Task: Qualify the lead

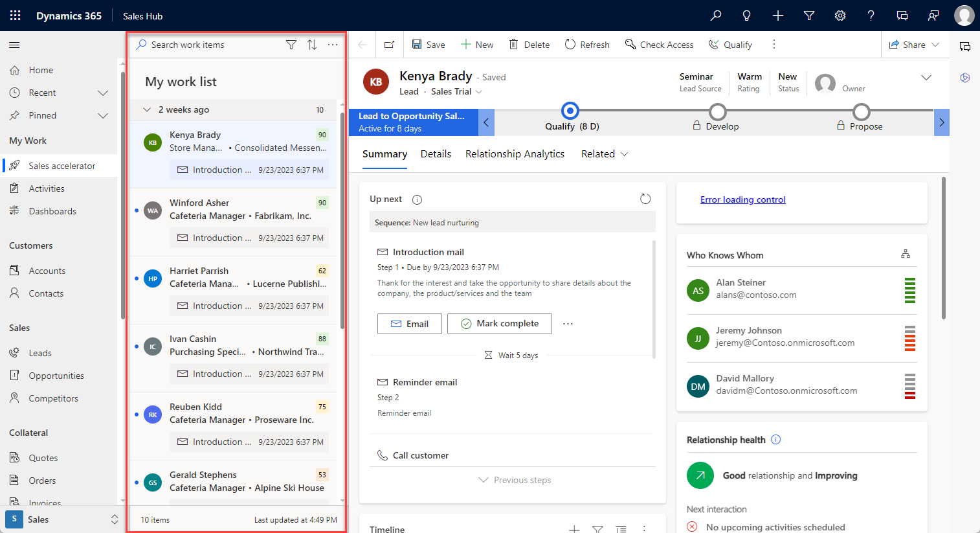Action: pyautogui.click(x=730, y=45)
